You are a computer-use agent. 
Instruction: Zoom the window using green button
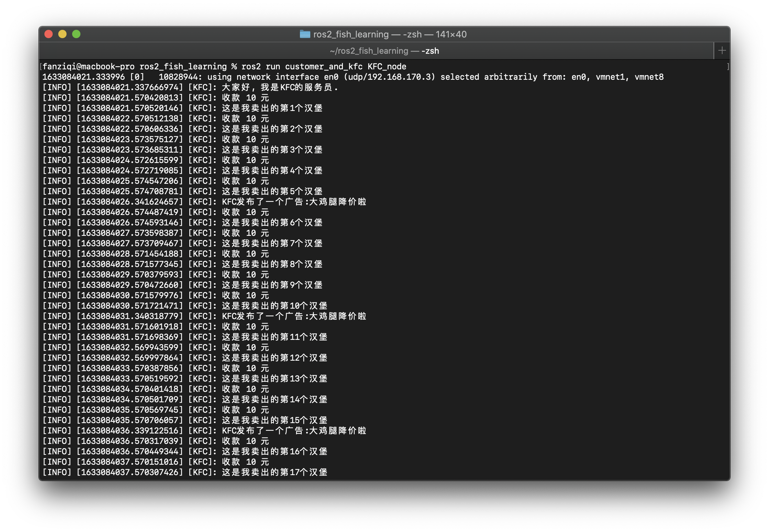[x=76, y=34]
